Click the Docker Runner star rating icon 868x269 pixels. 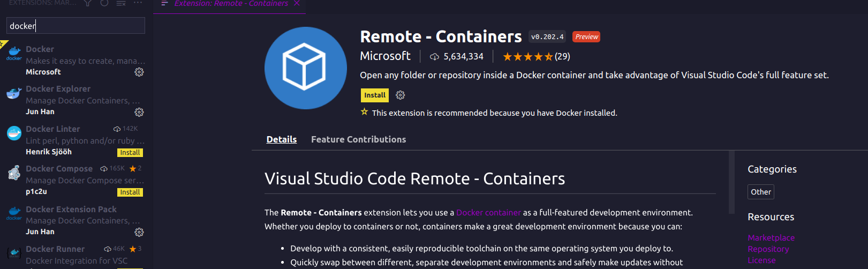click(x=133, y=249)
